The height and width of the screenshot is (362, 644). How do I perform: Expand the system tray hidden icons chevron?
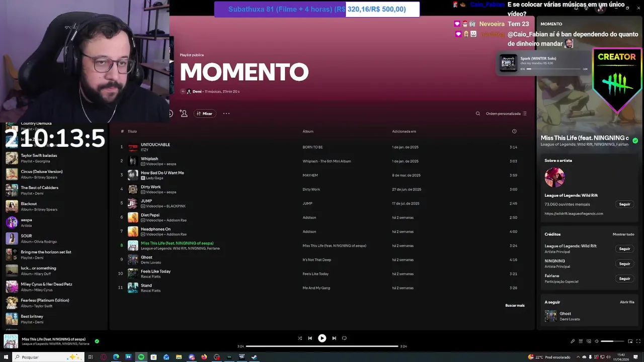click(x=578, y=357)
